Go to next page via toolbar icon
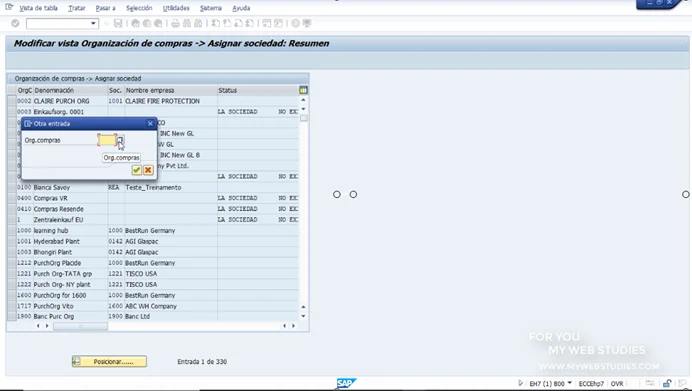 pyautogui.click(x=238, y=23)
